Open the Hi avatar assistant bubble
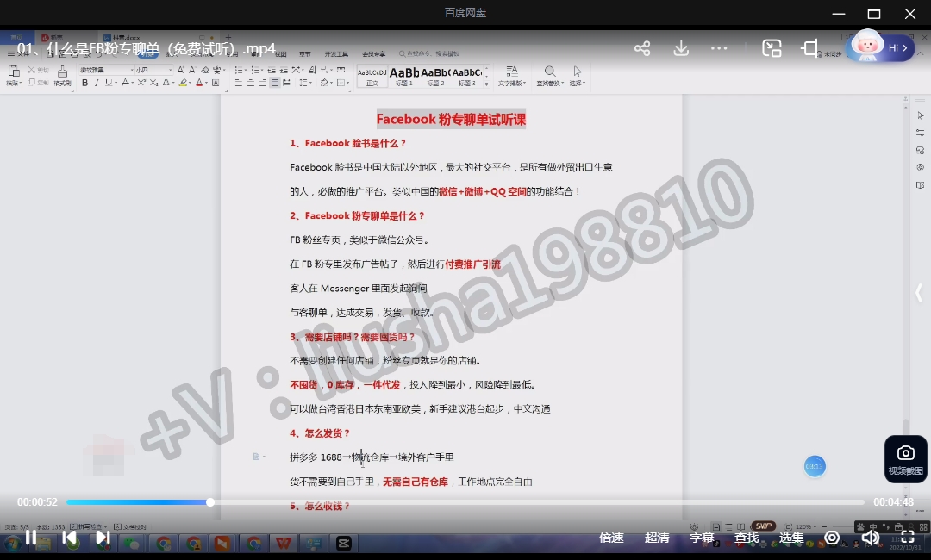 point(880,47)
